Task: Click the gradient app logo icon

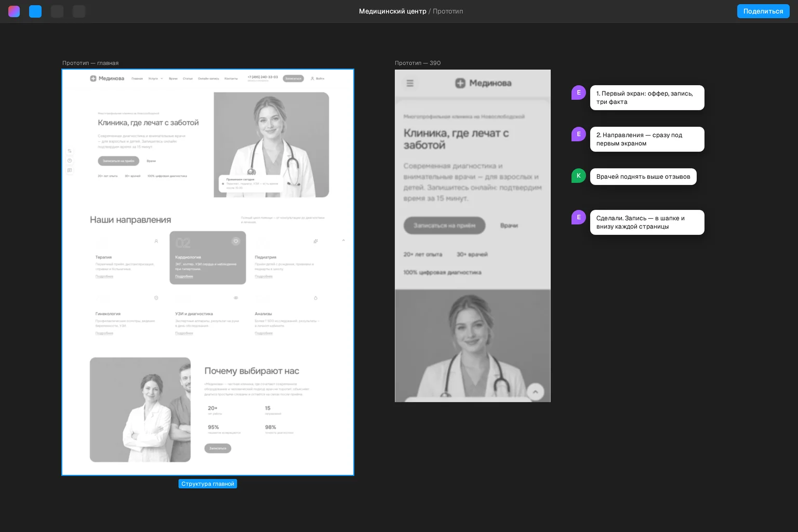Action: [x=14, y=11]
